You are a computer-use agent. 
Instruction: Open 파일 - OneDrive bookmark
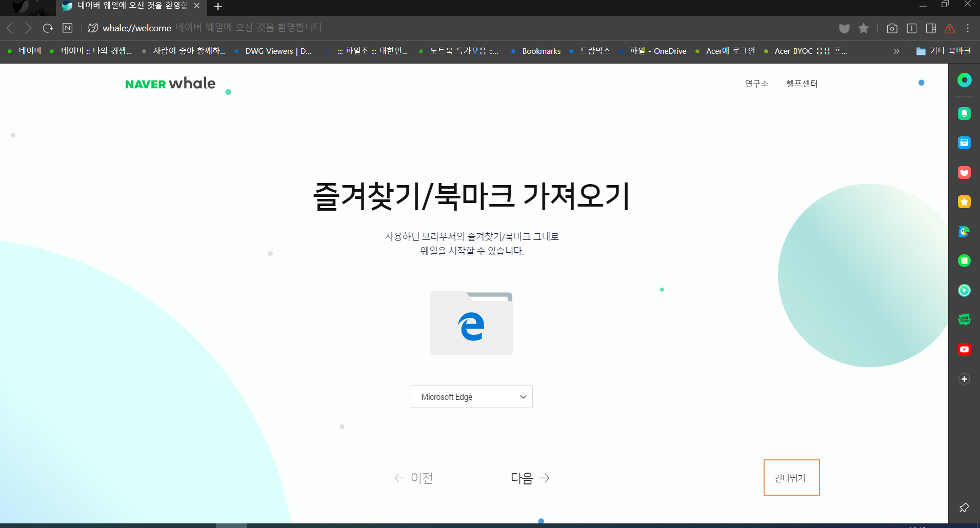coord(652,51)
